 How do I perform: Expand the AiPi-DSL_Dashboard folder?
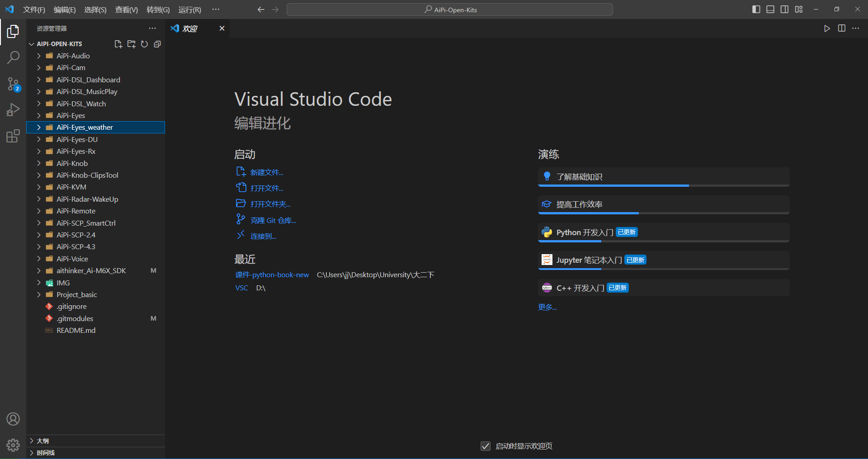coord(96,80)
